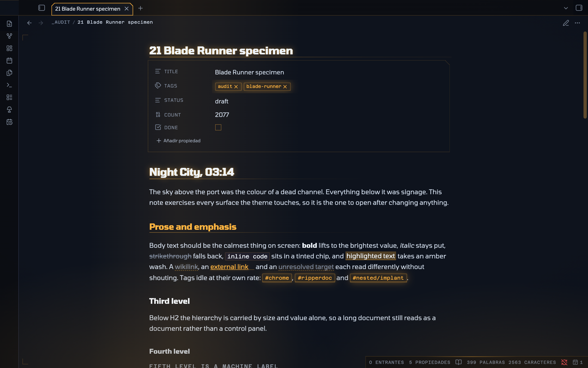588x368 pixels.
Task: Click the sync status icon in status bar
Action: (x=564, y=362)
